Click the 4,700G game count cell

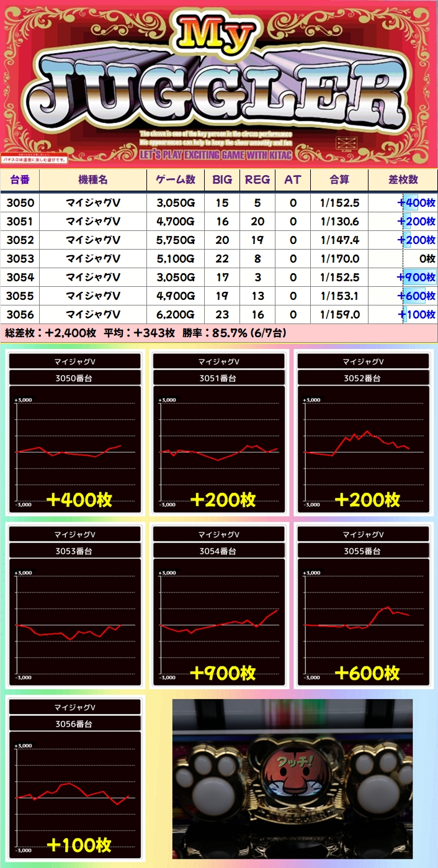pos(176,222)
